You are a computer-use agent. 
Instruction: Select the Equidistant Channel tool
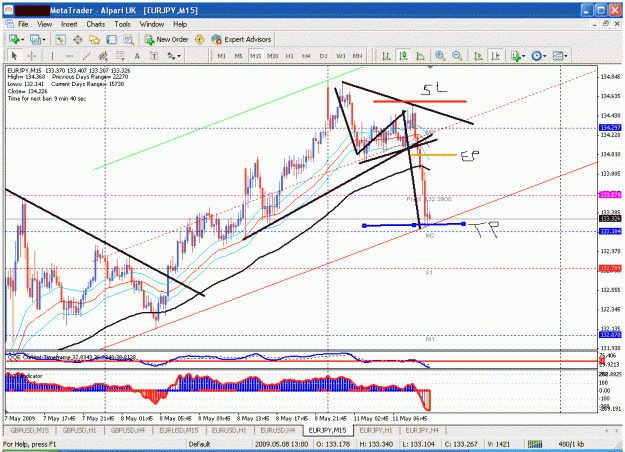(103, 56)
